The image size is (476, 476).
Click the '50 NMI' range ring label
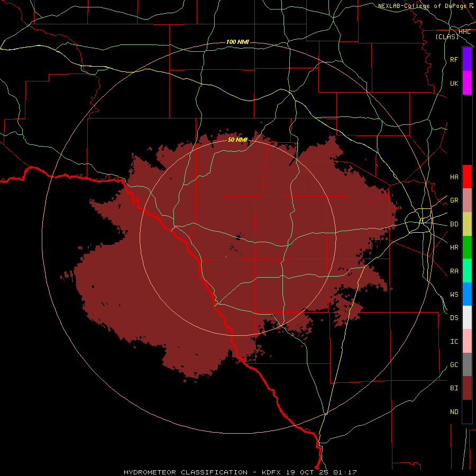[x=237, y=140]
